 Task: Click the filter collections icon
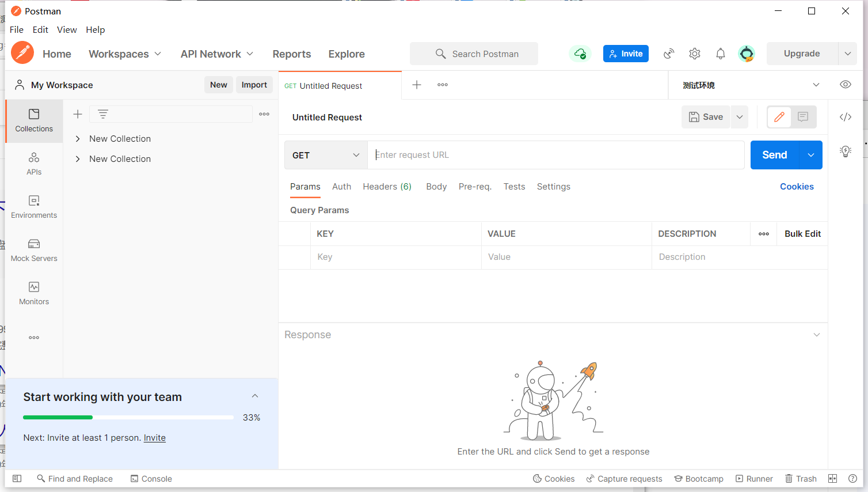click(103, 114)
